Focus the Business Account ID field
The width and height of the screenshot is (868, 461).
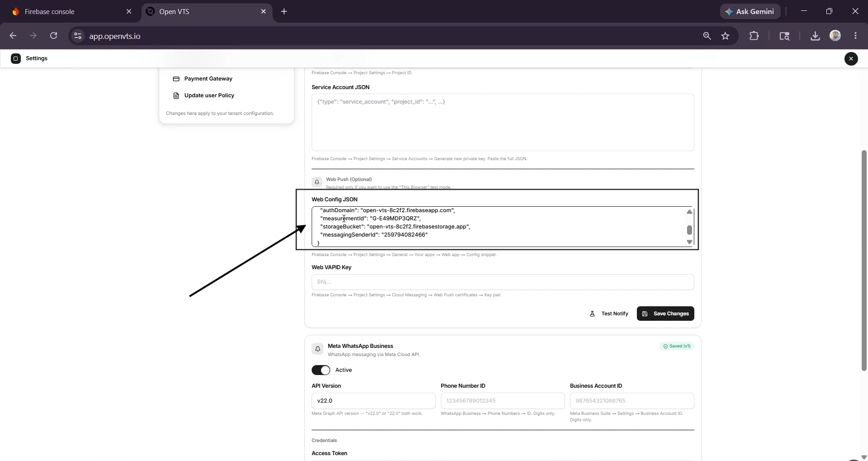coord(632,401)
